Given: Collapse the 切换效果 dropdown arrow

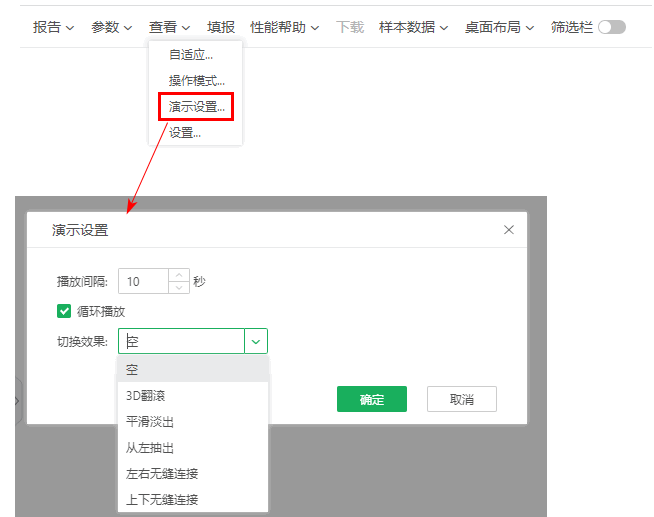Looking at the screenshot, I should click(x=256, y=341).
